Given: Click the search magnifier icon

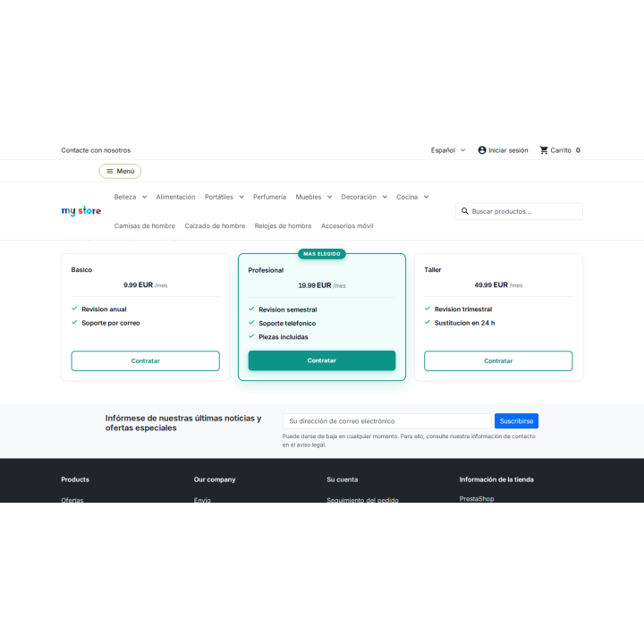Looking at the screenshot, I should (x=465, y=211).
